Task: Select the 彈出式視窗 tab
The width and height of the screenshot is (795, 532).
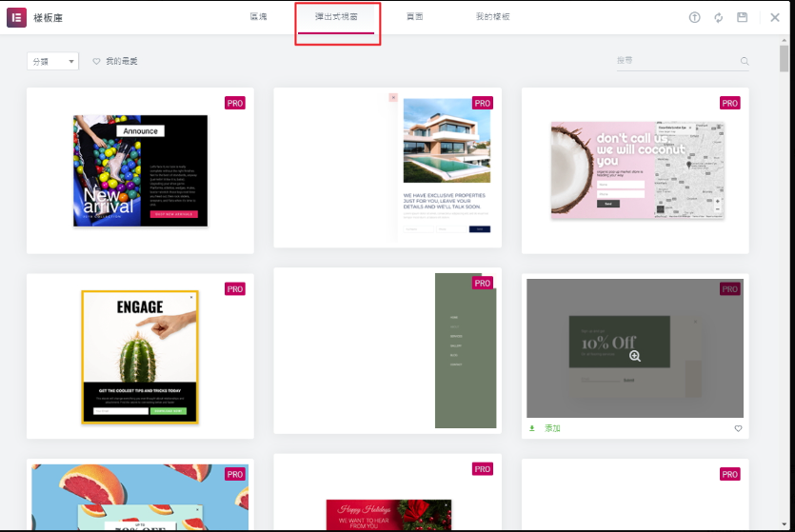Action: click(x=336, y=17)
